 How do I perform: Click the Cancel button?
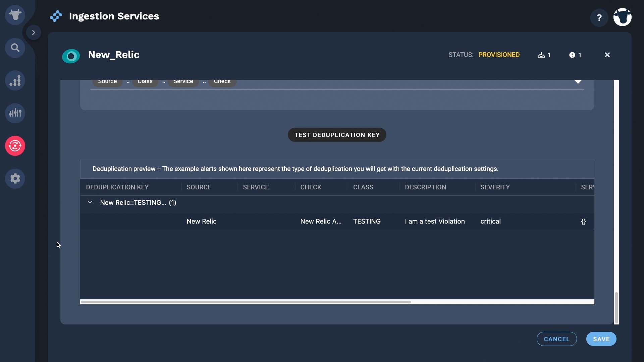[557, 339]
